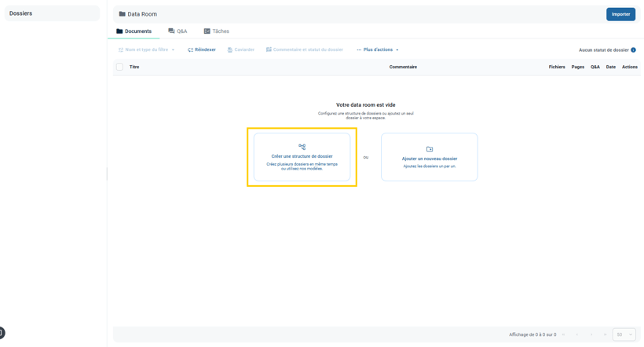Select the Documents tab
Image resolution: width=644 pixels, height=347 pixels.
pyautogui.click(x=134, y=31)
